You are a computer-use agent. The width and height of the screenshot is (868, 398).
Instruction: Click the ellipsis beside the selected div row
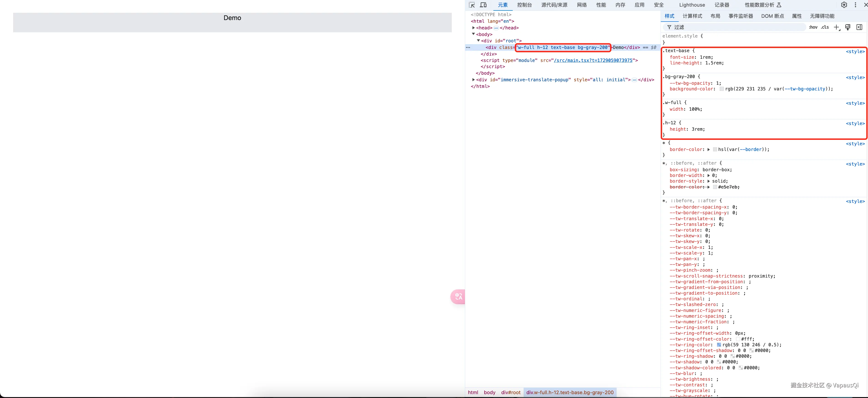pyautogui.click(x=468, y=48)
